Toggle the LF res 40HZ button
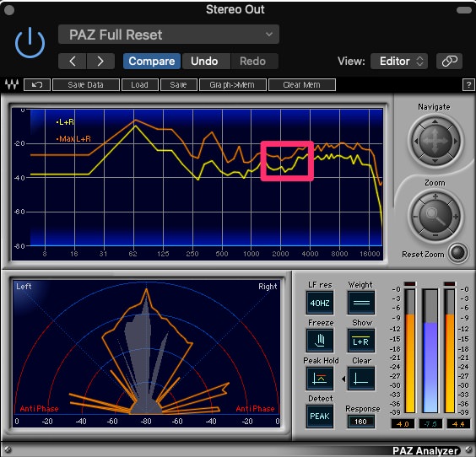This screenshot has width=476, height=457. click(320, 303)
